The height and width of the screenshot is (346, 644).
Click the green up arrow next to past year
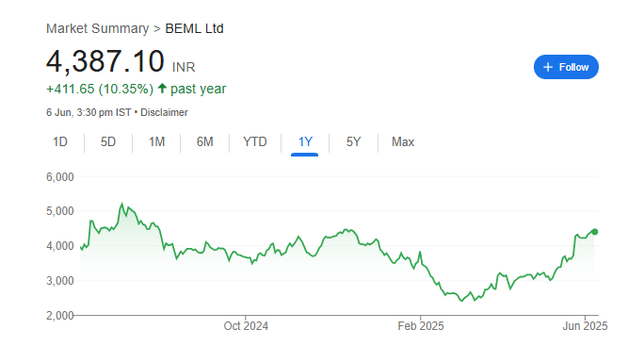click(162, 88)
